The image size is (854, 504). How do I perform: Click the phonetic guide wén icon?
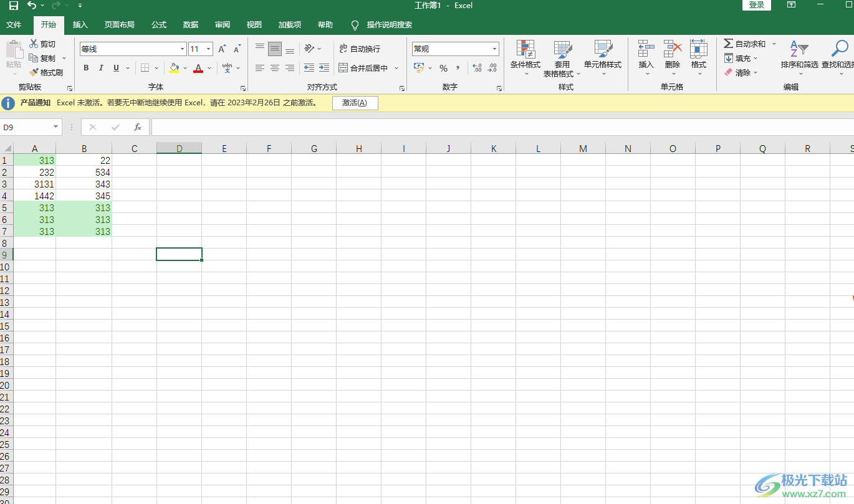[x=227, y=68]
